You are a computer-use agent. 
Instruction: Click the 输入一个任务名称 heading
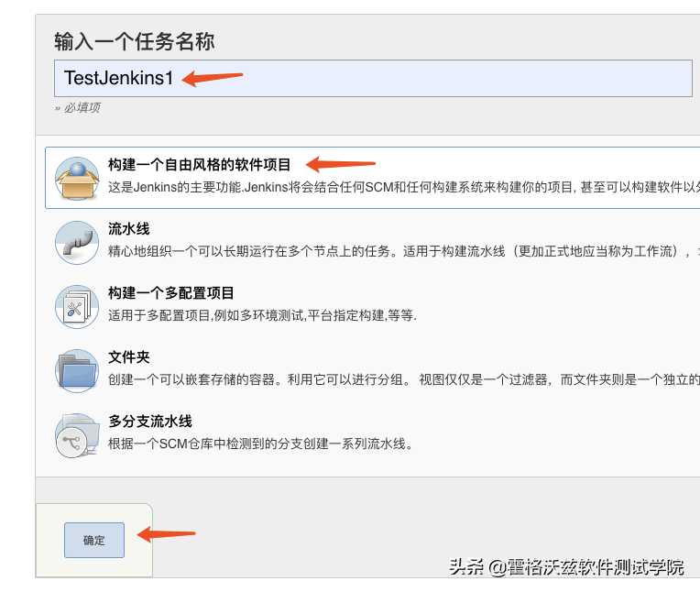click(x=135, y=41)
